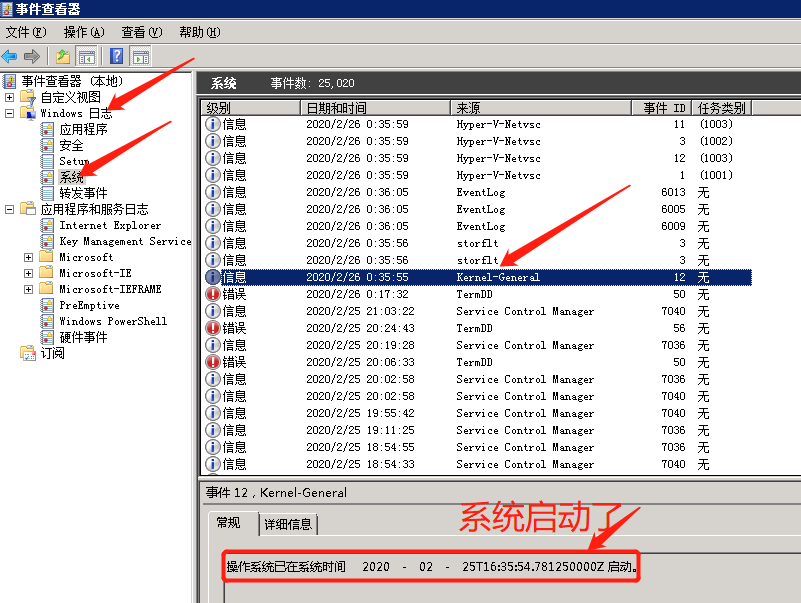801x603 pixels.
Task: Click the Back arrow toolbar icon
Action: point(9,56)
